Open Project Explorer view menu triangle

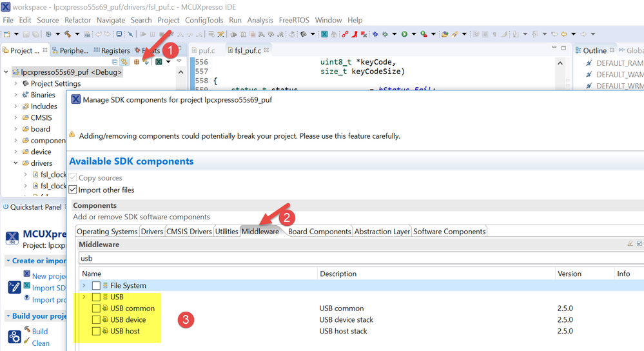click(179, 61)
